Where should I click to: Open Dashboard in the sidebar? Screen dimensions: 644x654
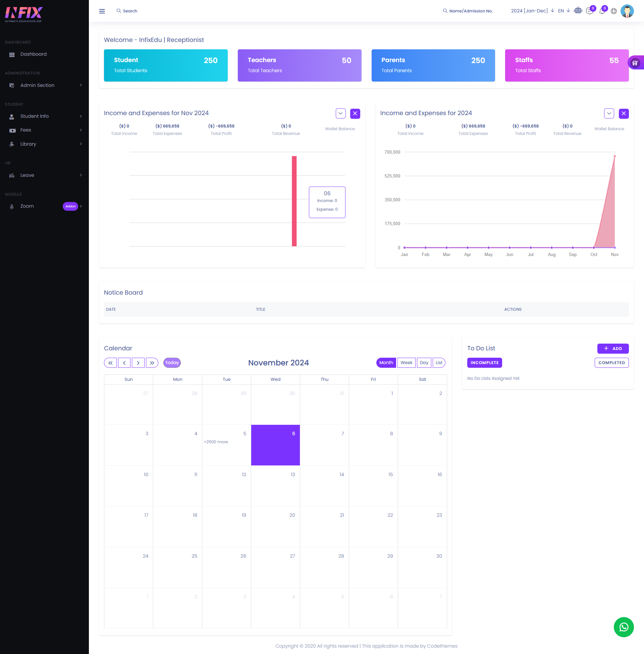coord(33,54)
